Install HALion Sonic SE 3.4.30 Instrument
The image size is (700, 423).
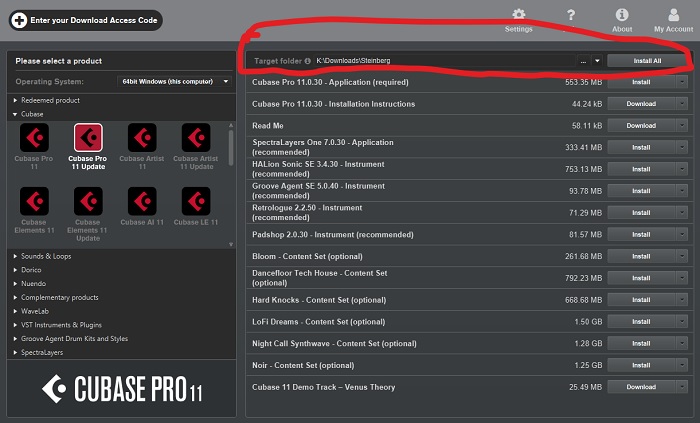tap(641, 169)
